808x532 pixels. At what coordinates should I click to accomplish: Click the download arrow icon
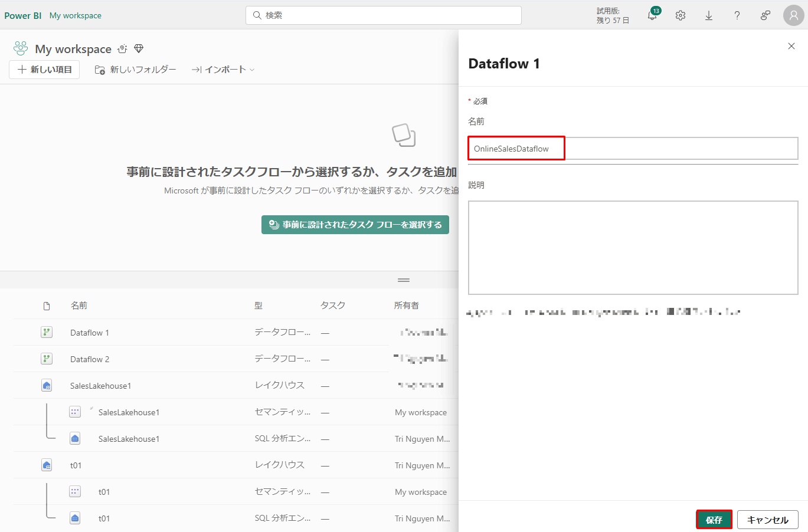coord(709,16)
